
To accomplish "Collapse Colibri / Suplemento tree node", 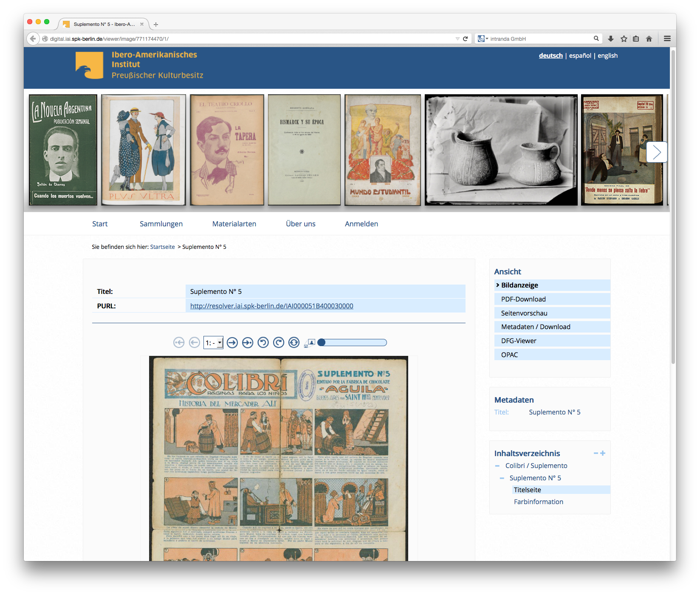I will [497, 466].
